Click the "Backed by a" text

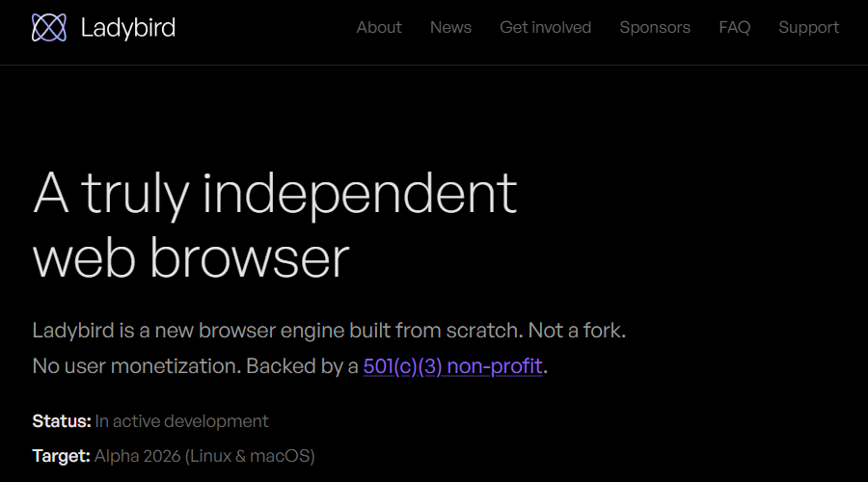click(302, 365)
